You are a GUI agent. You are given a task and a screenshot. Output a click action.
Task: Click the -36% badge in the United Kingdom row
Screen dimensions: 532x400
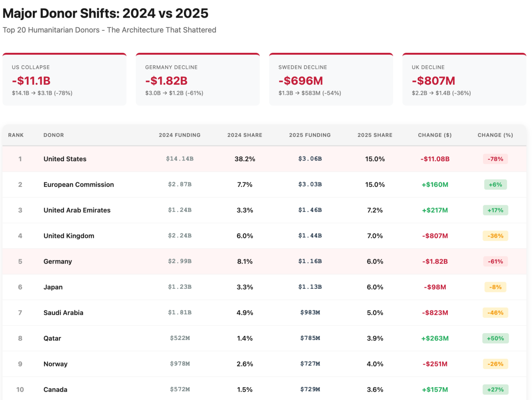tap(495, 236)
